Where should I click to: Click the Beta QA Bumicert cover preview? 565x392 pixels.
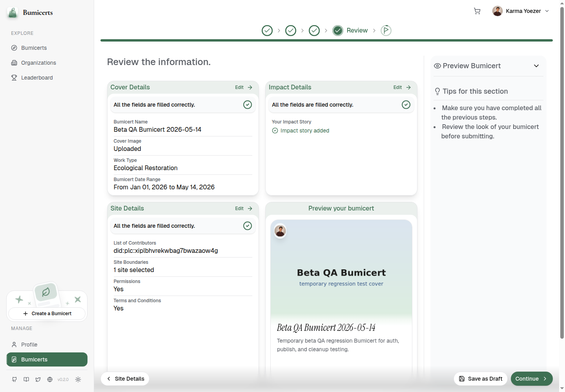click(341, 270)
